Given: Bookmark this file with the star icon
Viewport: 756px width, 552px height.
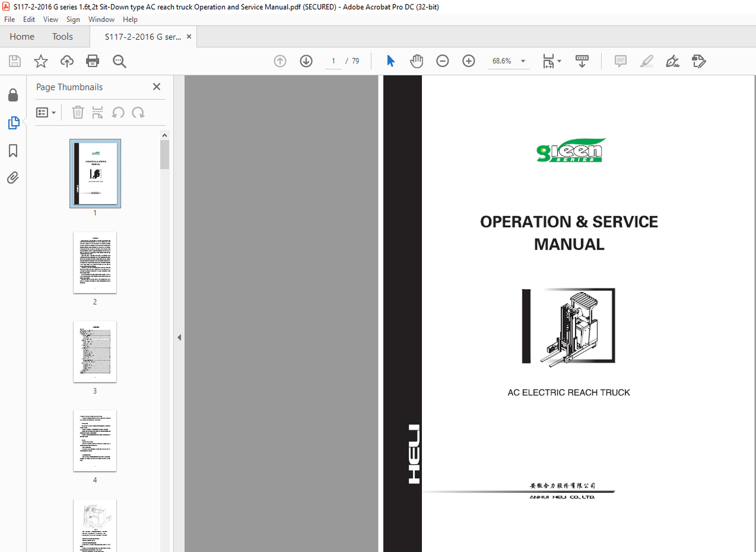Looking at the screenshot, I should tap(41, 61).
